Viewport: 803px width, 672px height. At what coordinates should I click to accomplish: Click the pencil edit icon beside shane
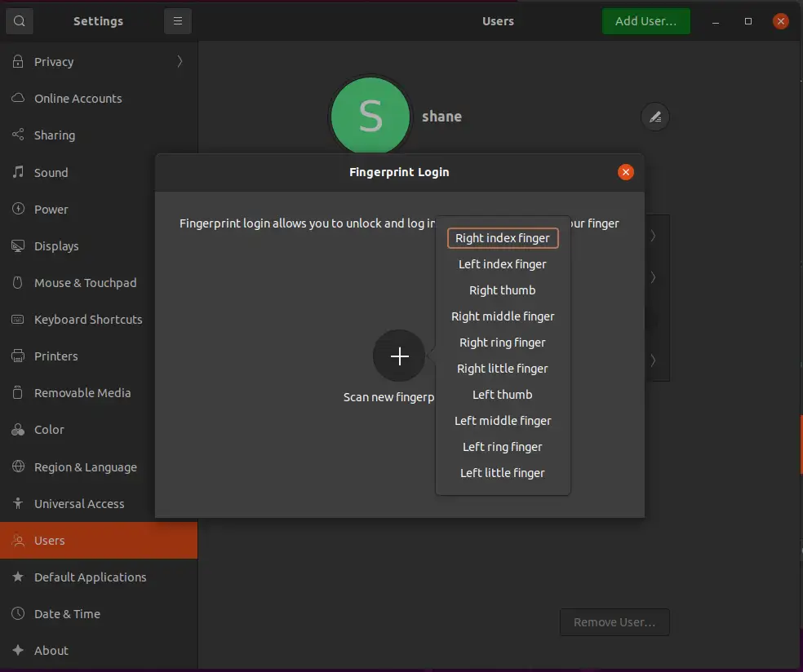tap(655, 117)
